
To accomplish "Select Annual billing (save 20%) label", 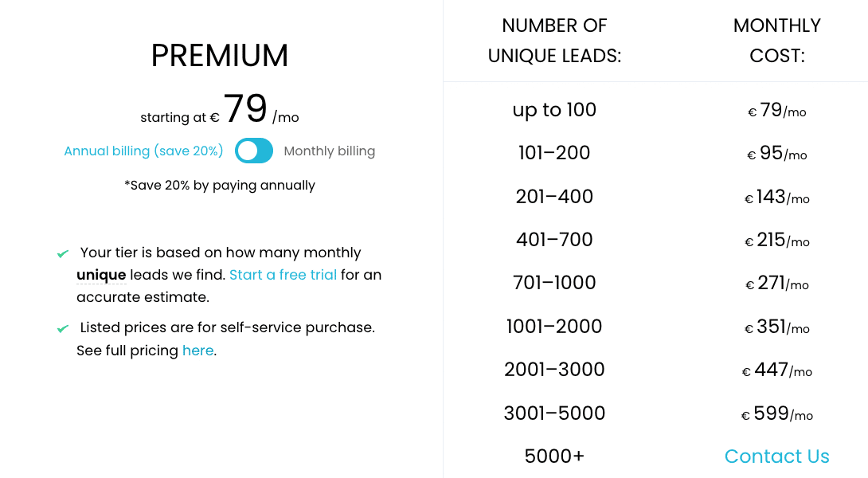I will 143,151.
